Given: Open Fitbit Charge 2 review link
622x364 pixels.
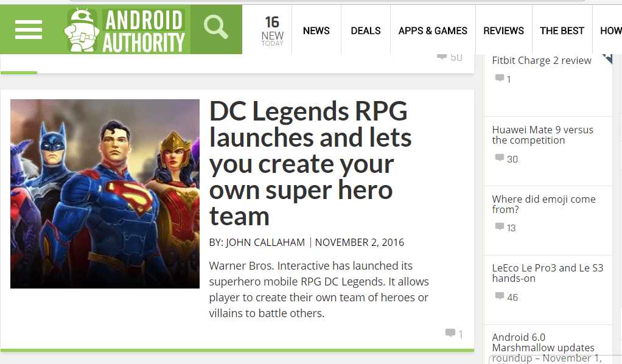Looking at the screenshot, I should pos(542,60).
